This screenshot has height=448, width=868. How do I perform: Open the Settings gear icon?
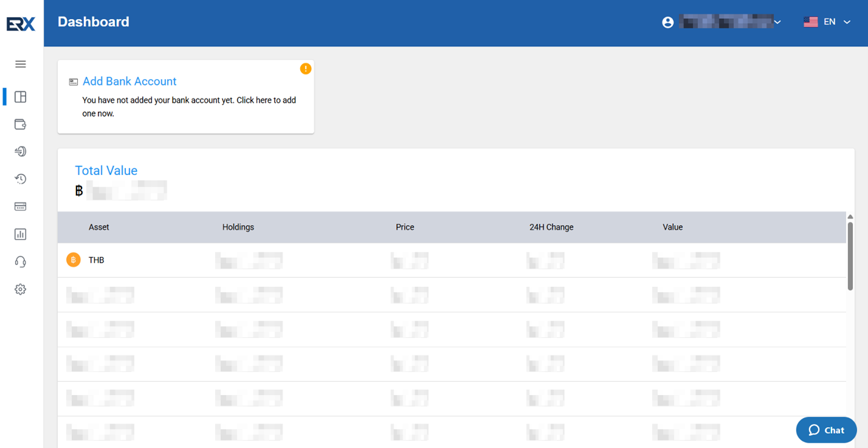click(x=21, y=289)
